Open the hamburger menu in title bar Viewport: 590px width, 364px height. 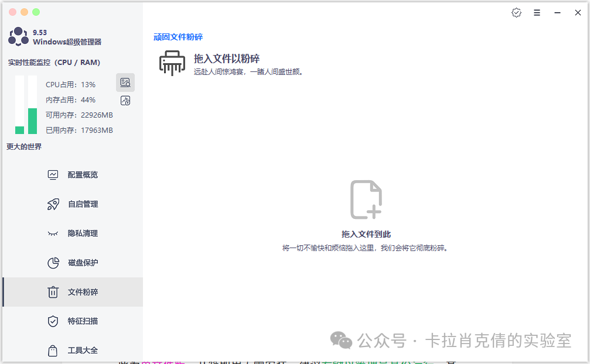(537, 13)
